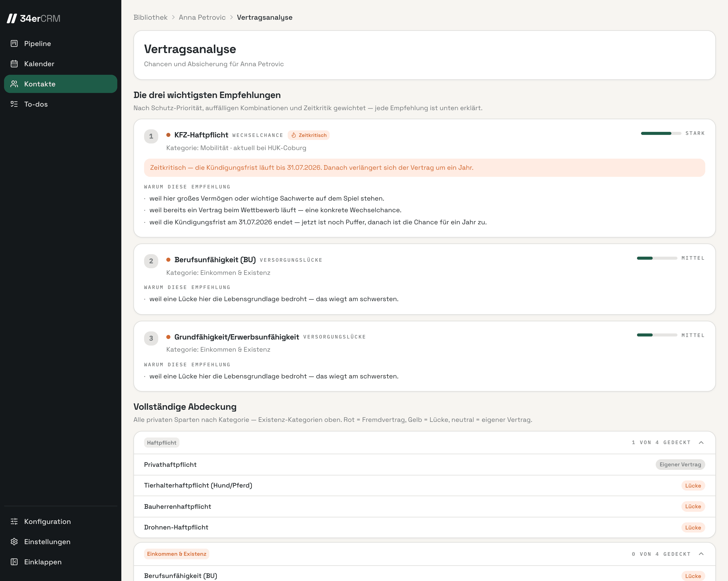Screen dimensions: 728x581
Task: Click the Einkommen & Existenz category tag
Action: click(x=177, y=554)
